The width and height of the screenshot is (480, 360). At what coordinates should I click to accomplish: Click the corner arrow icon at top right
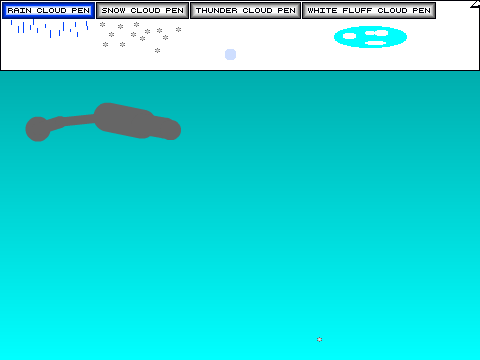point(475,4)
